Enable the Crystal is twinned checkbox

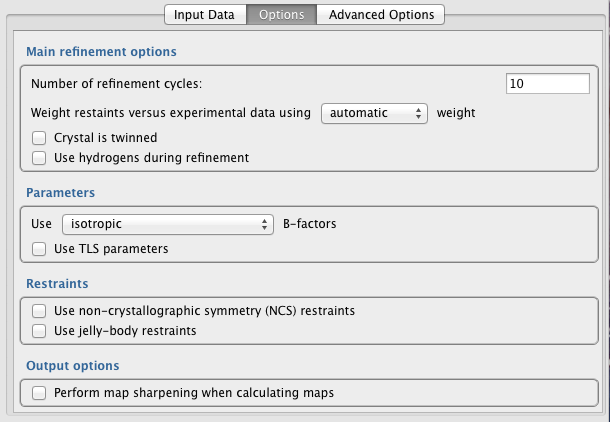click(39, 138)
